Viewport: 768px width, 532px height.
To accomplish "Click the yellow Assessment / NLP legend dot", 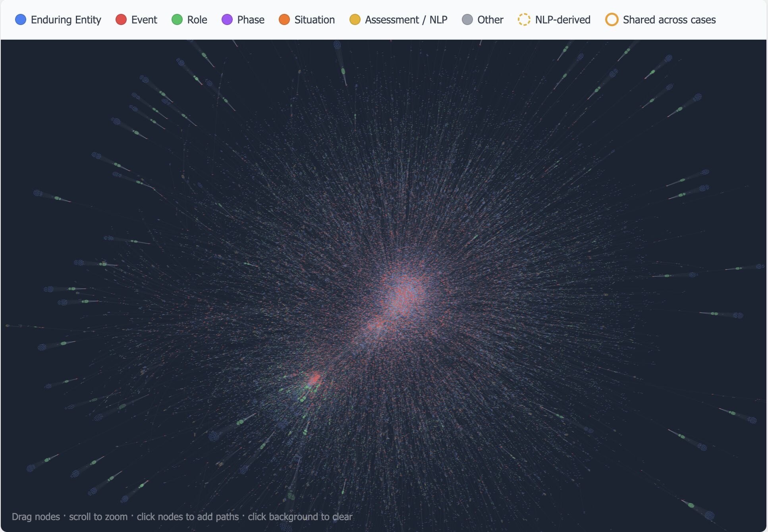I will point(355,19).
